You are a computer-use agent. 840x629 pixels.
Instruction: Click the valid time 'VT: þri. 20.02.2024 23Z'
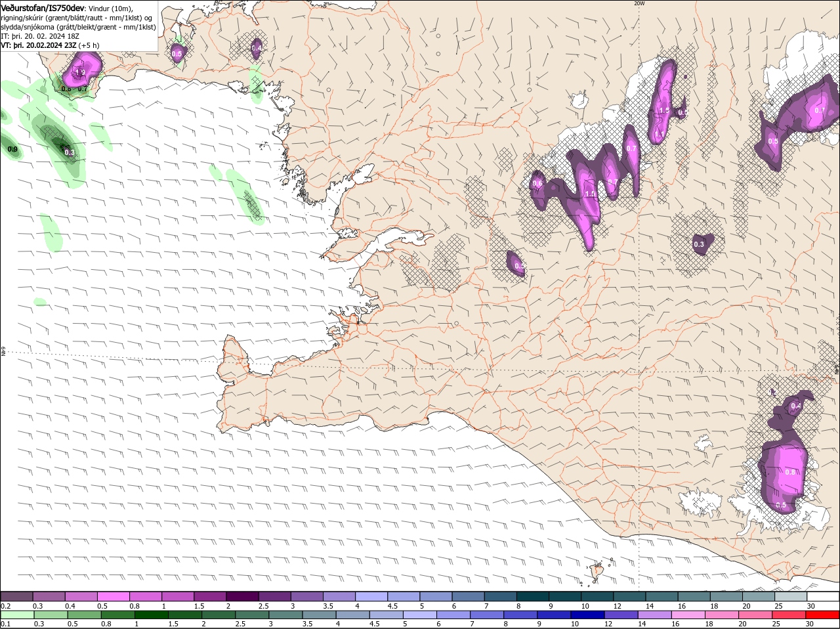[39, 45]
